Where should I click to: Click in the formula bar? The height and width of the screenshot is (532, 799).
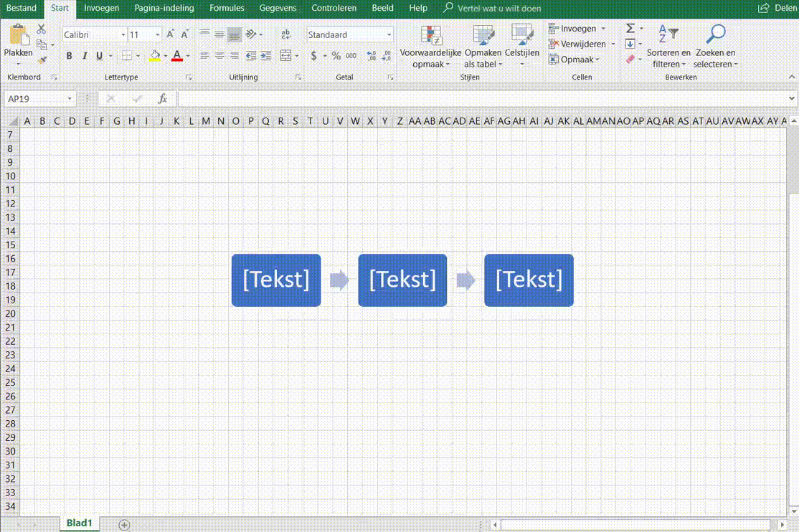tap(482, 99)
